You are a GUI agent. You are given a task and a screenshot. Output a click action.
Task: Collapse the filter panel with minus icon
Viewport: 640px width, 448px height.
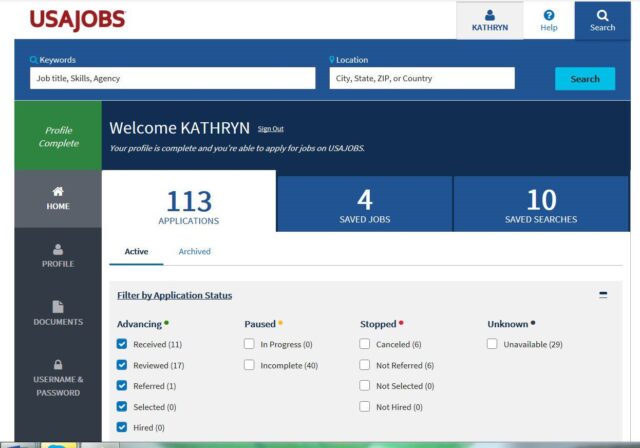[603, 295]
